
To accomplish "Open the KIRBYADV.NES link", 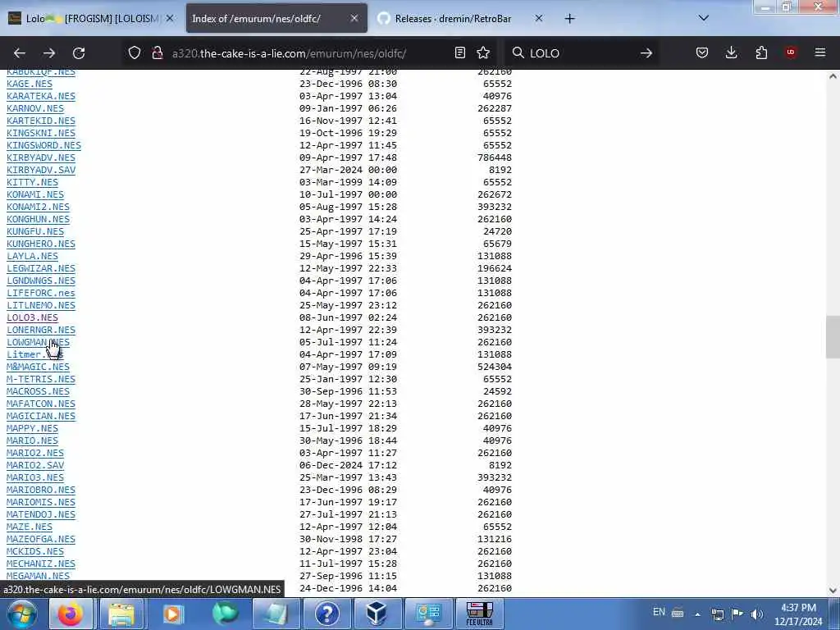I will [x=41, y=157].
